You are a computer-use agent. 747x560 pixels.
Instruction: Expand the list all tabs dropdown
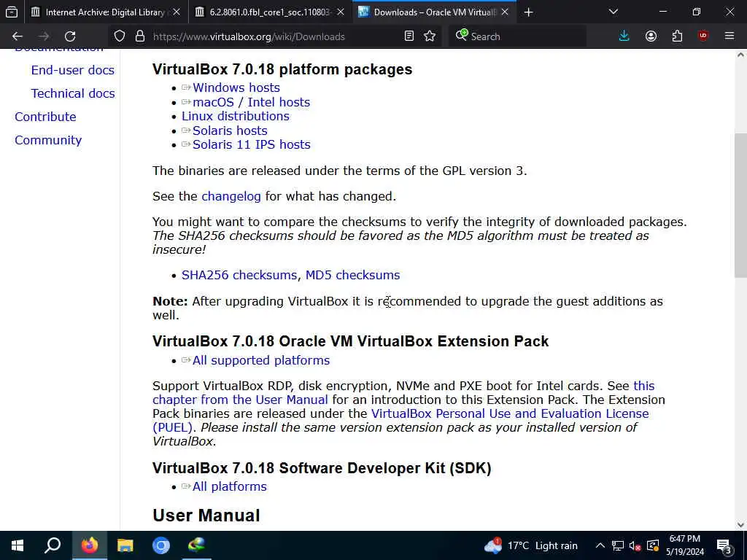pyautogui.click(x=614, y=12)
